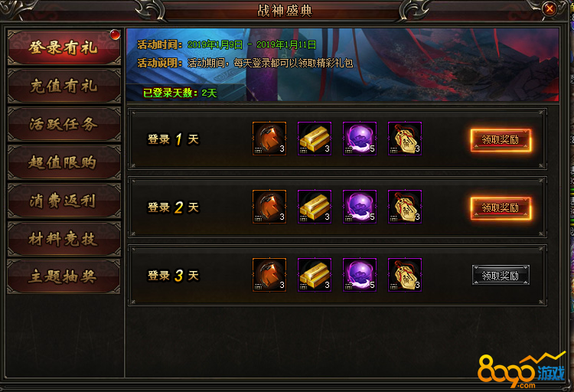This screenshot has width=574, height=392.
Task: Claim the 领取奖励 reward for 登录2天
Action: [x=501, y=207]
